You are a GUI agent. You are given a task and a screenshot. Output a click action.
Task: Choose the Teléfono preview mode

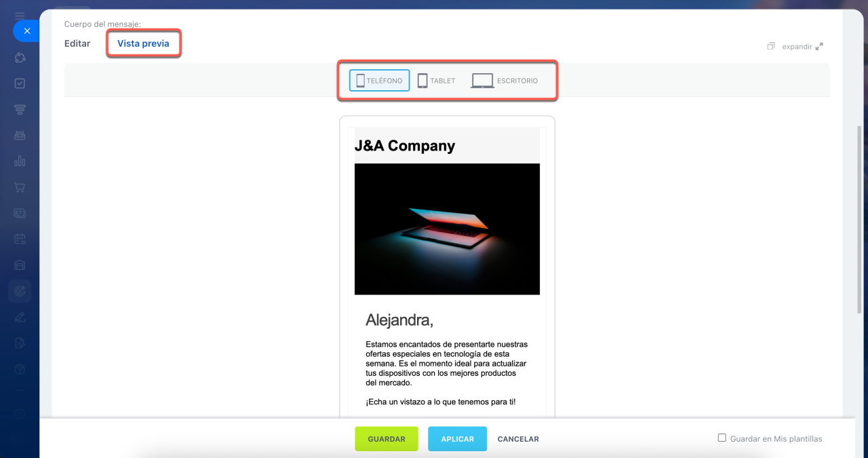pos(380,81)
